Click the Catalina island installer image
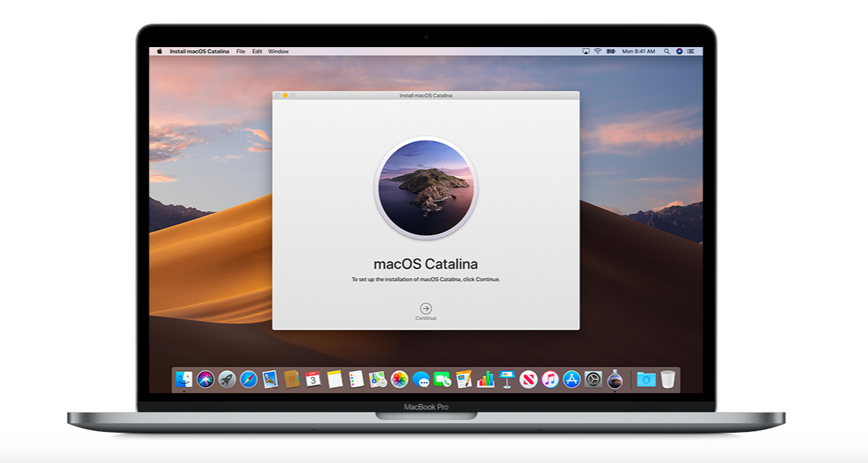 pos(426,187)
